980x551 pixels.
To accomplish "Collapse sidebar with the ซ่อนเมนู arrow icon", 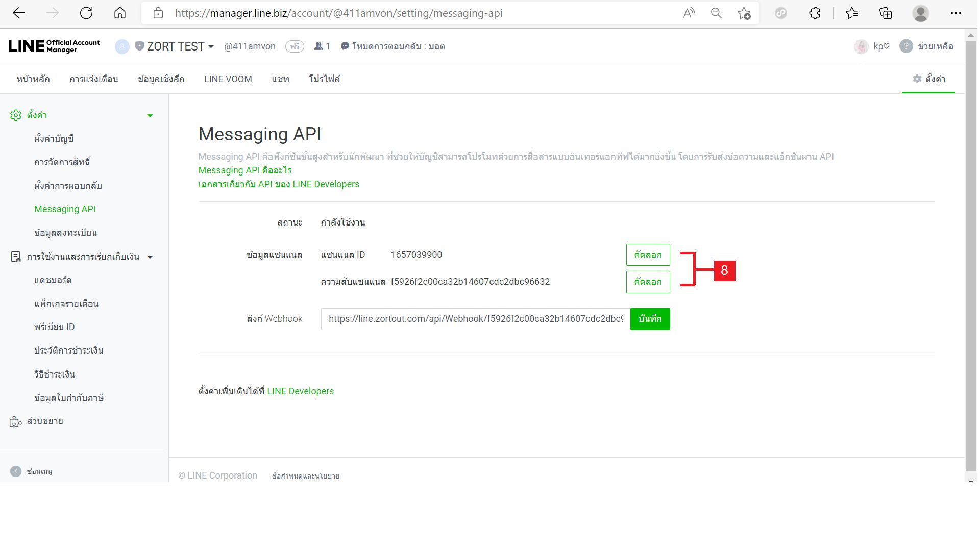I will coord(16,471).
